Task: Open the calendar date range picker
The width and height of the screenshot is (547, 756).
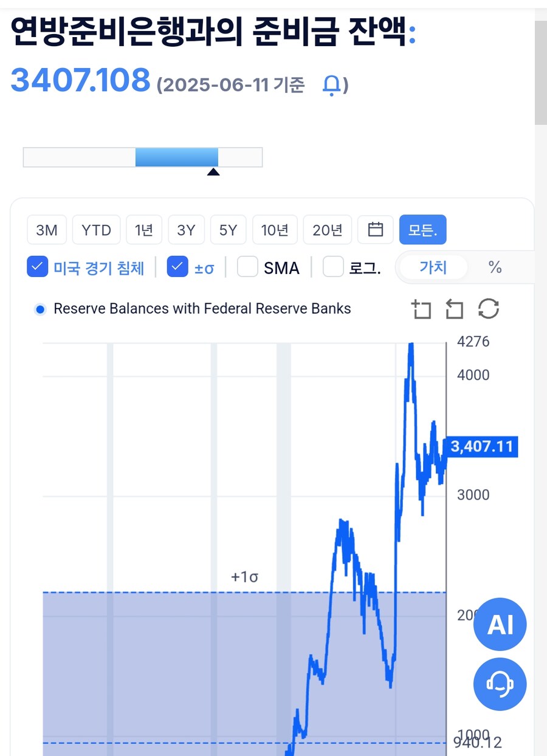Action: coord(376,230)
